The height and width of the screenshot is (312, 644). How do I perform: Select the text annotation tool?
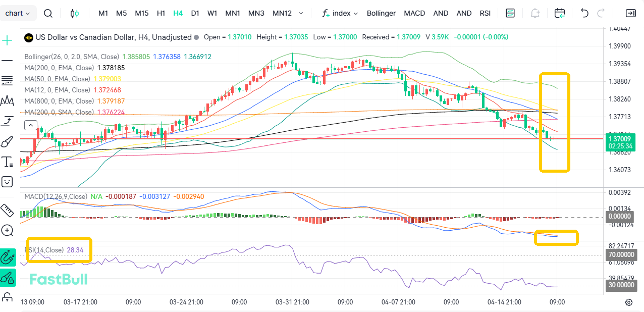(7, 162)
